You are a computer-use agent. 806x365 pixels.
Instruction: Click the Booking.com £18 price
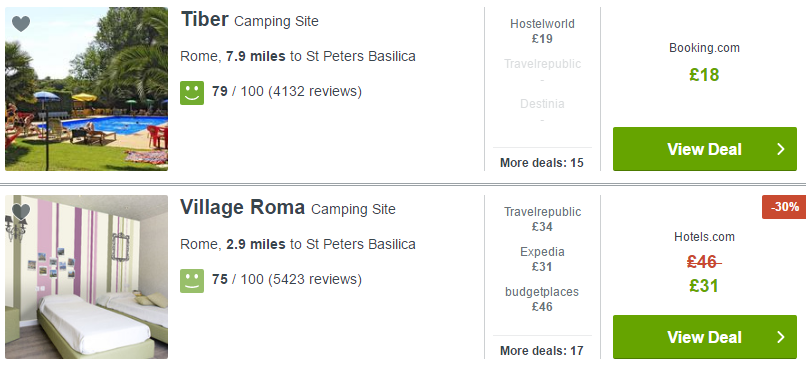[704, 75]
